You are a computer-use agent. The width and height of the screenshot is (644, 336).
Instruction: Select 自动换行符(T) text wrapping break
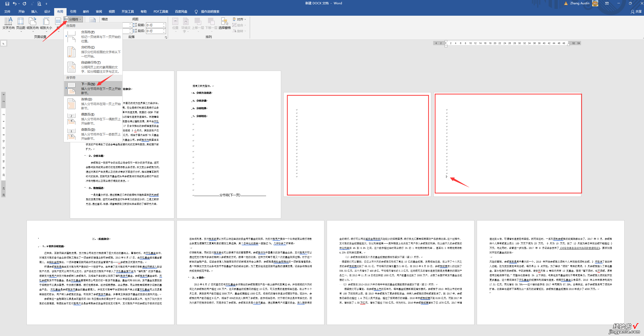tap(93, 67)
